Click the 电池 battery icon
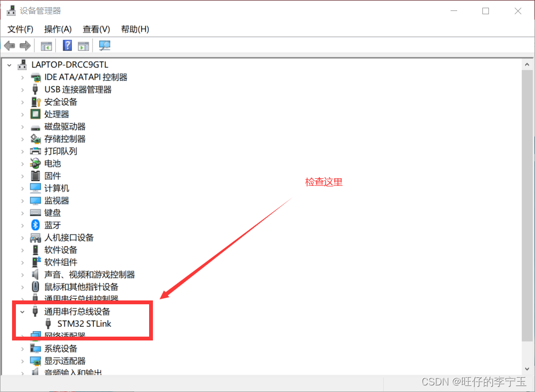535x392 pixels. point(36,163)
